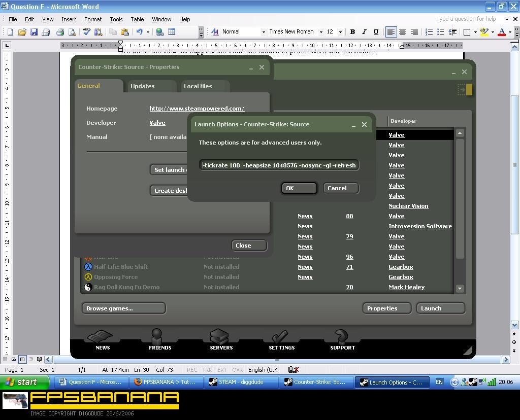The width and height of the screenshot is (520, 420).
Task: Toggle OVR overtype mode in status bar
Action: coord(237,370)
